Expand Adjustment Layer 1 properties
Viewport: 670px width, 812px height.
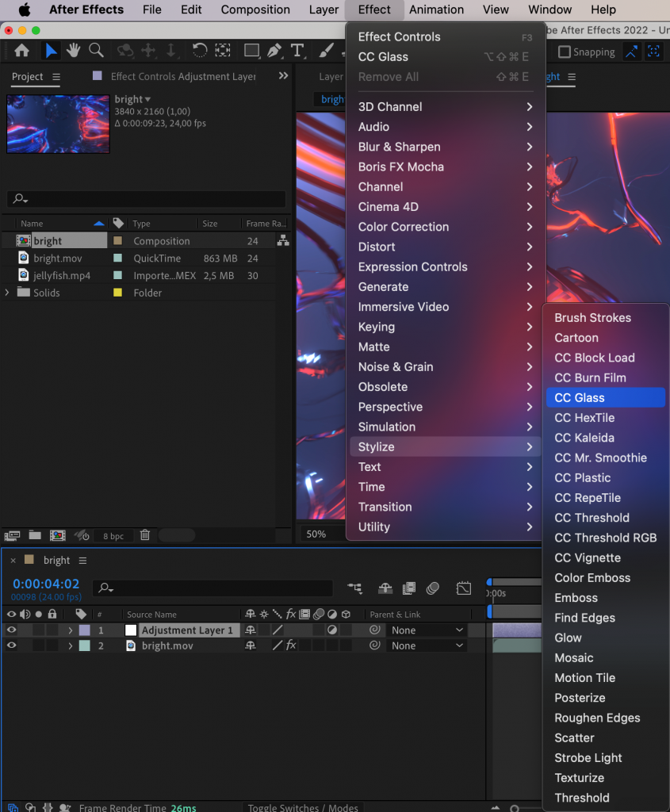click(x=70, y=630)
